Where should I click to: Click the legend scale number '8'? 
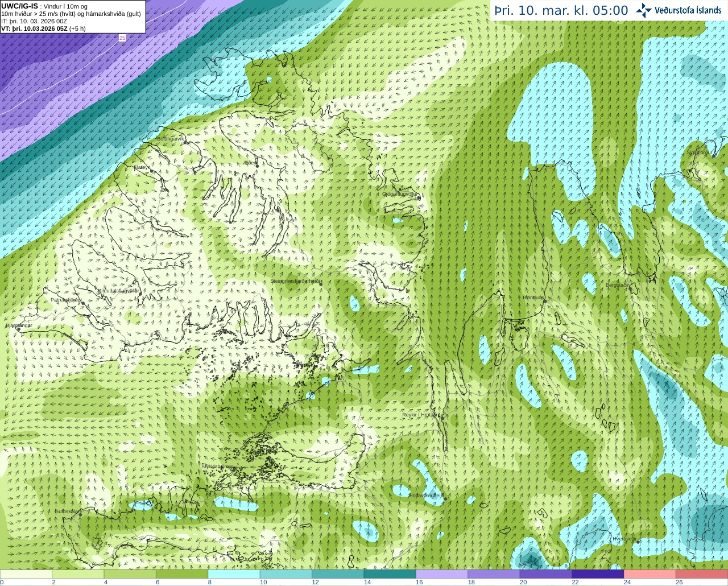(x=210, y=582)
